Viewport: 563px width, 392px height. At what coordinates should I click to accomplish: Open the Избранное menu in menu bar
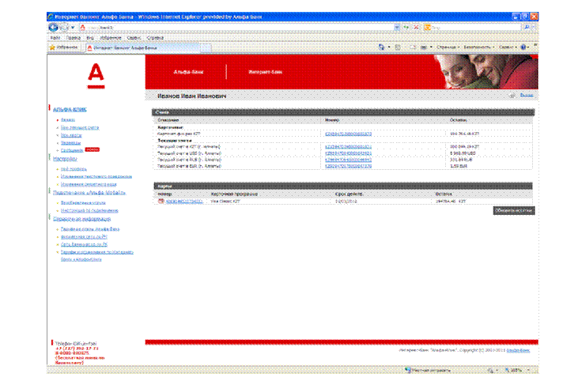[x=110, y=38]
